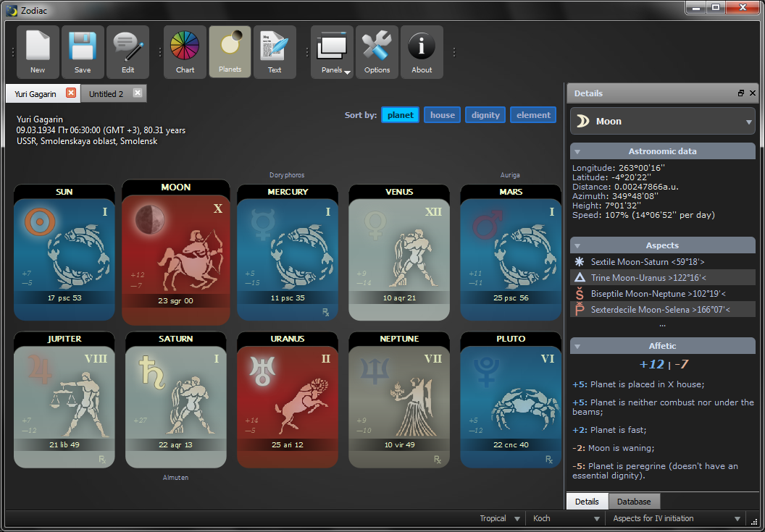Open the Moon planet selector dropdown

[663, 122]
